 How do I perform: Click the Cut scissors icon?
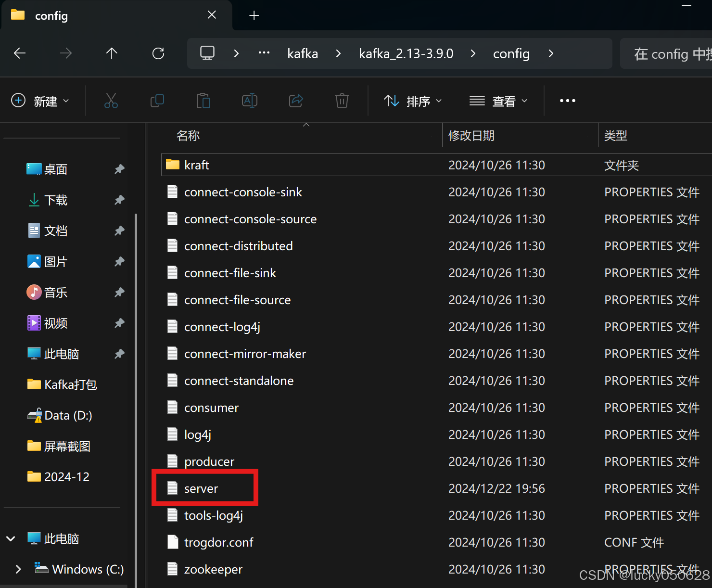point(111,101)
